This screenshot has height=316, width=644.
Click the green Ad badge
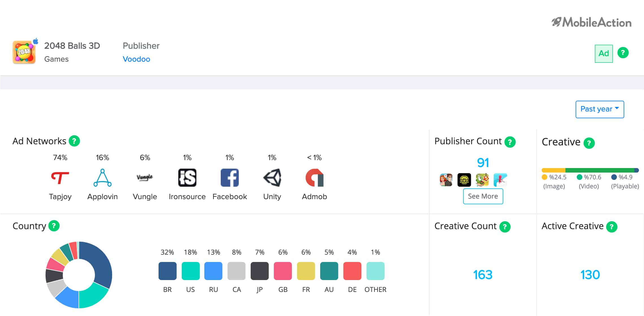(x=604, y=53)
